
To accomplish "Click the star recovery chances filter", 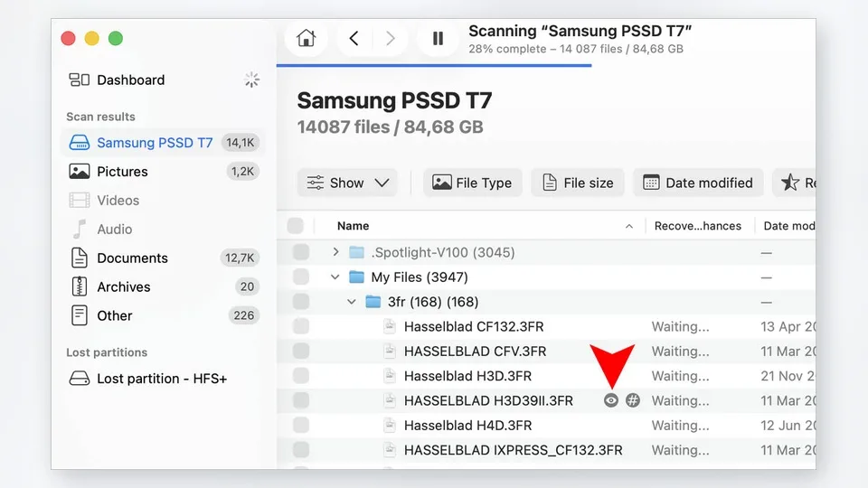I will click(795, 183).
